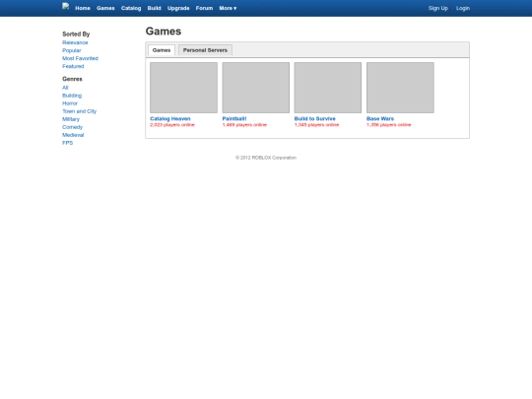Filter by FPS genre

pyautogui.click(x=68, y=143)
